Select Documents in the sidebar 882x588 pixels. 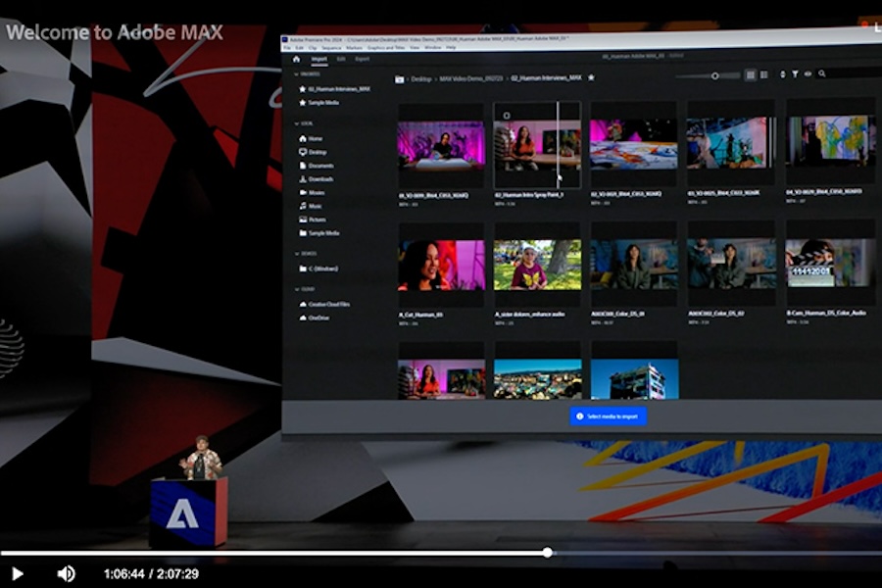pyautogui.click(x=317, y=166)
